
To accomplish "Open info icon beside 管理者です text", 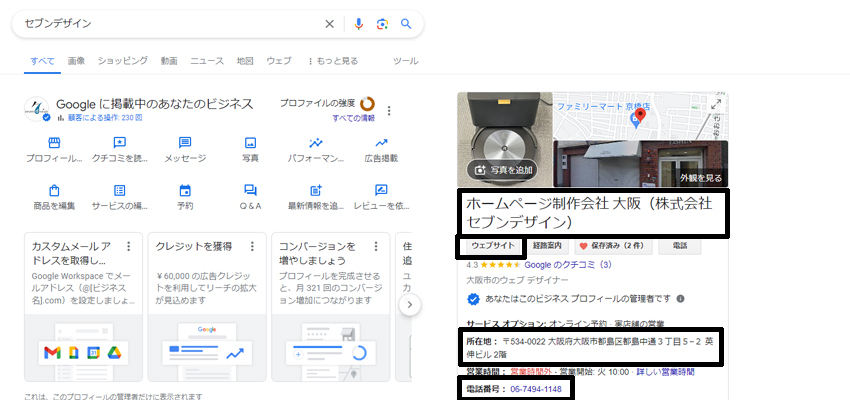I will pos(680,299).
